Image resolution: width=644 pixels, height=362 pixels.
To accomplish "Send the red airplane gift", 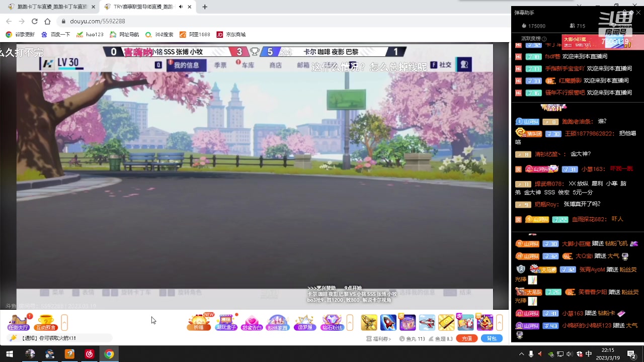I will 427,322.
